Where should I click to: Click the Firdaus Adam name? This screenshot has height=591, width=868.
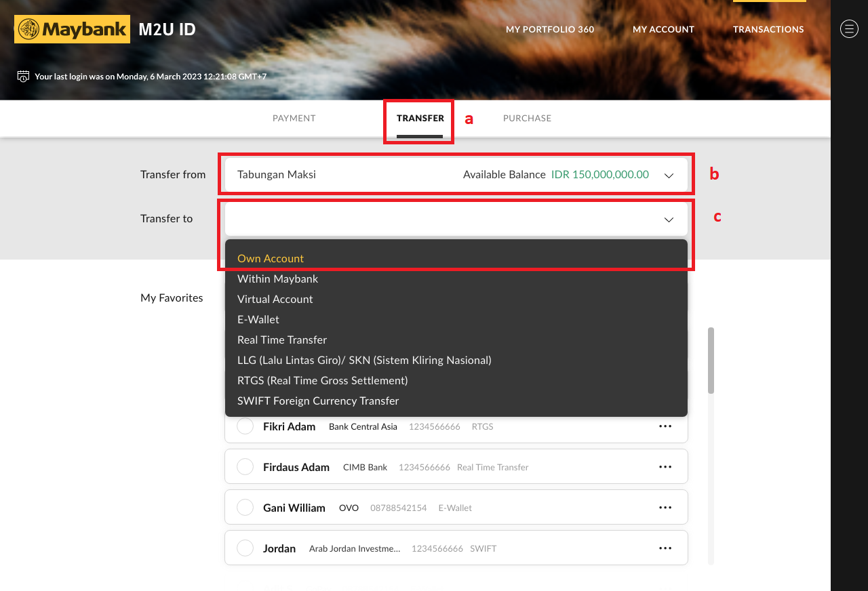tap(296, 467)
